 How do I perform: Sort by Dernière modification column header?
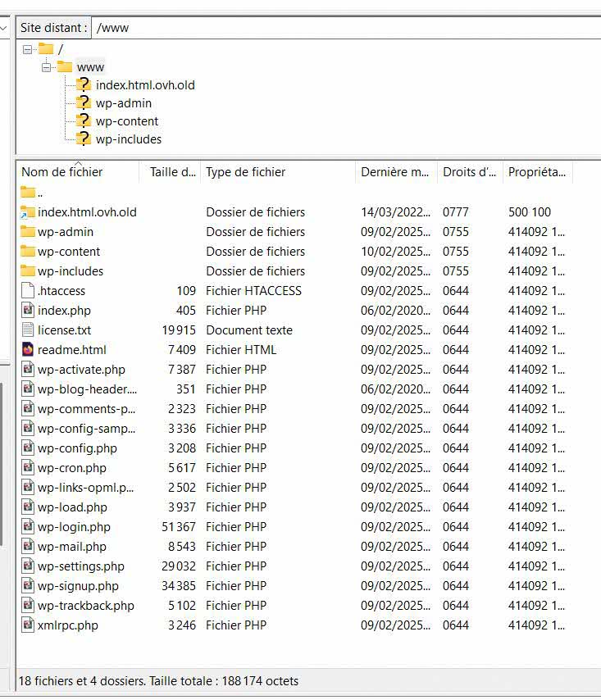(395, 172)
